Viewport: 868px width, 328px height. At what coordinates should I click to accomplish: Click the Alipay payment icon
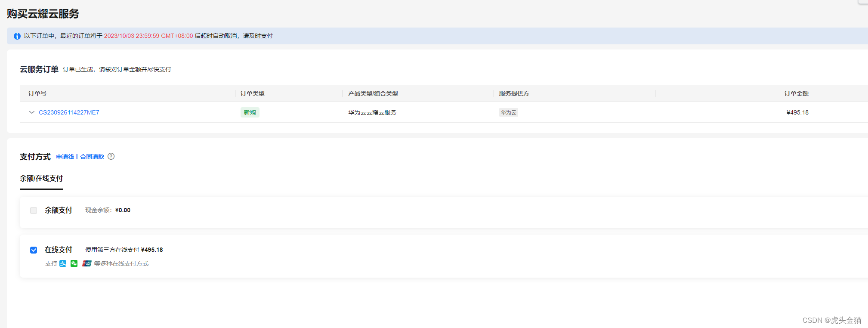[63, 263]
